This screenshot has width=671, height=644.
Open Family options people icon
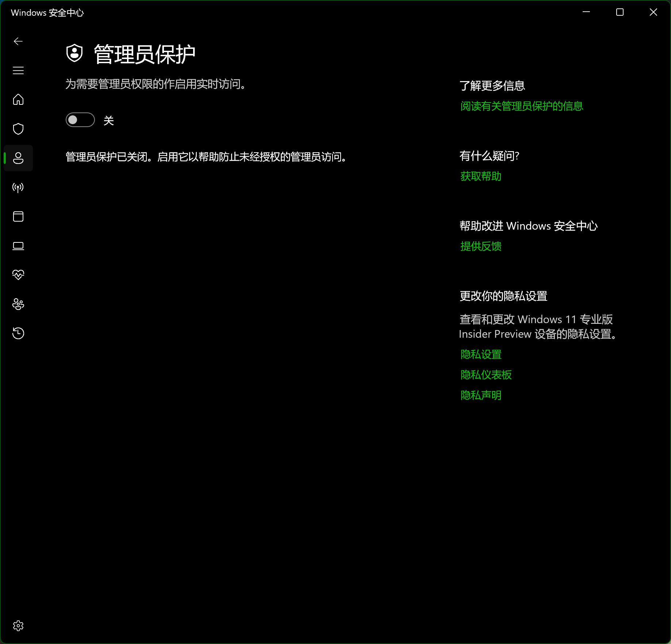[18, 304]
